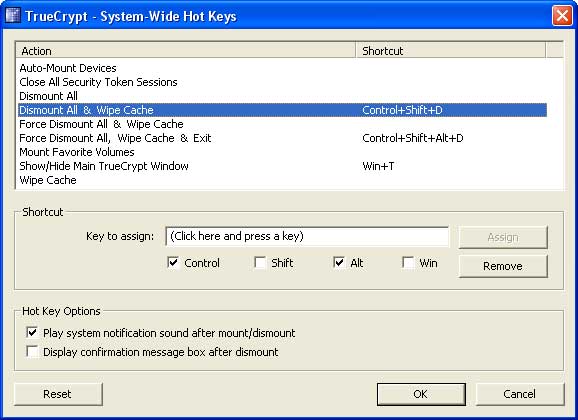This screenshot has width=578, height=420.
Task: Click the Reset button
Action: (x=58, y=394)
